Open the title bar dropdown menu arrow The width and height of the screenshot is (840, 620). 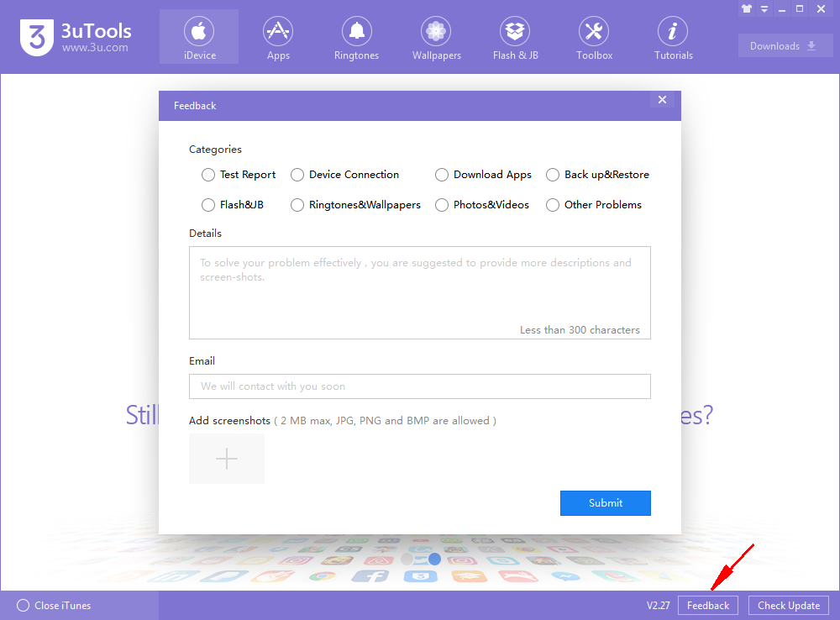point(764,9)
